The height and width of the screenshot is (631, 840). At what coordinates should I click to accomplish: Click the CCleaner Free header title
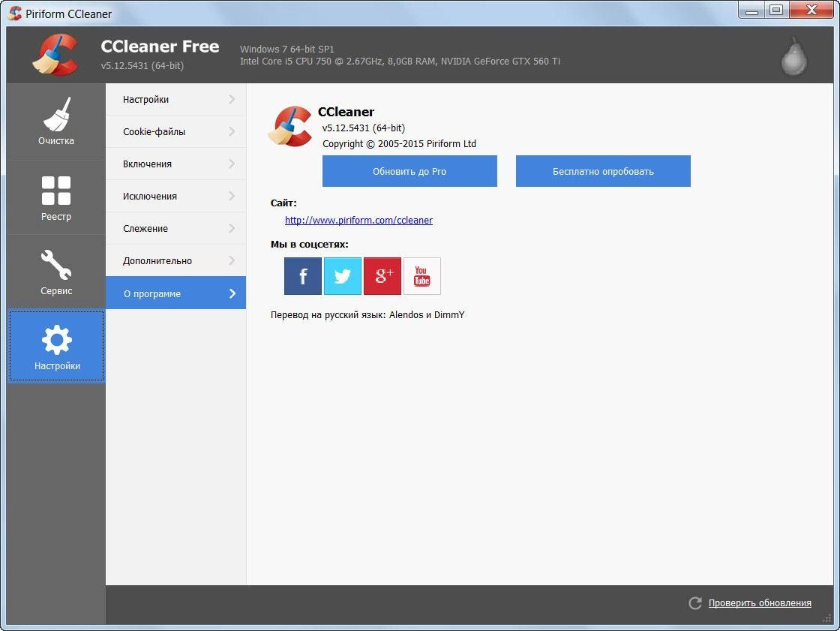(x=160, y=47)
